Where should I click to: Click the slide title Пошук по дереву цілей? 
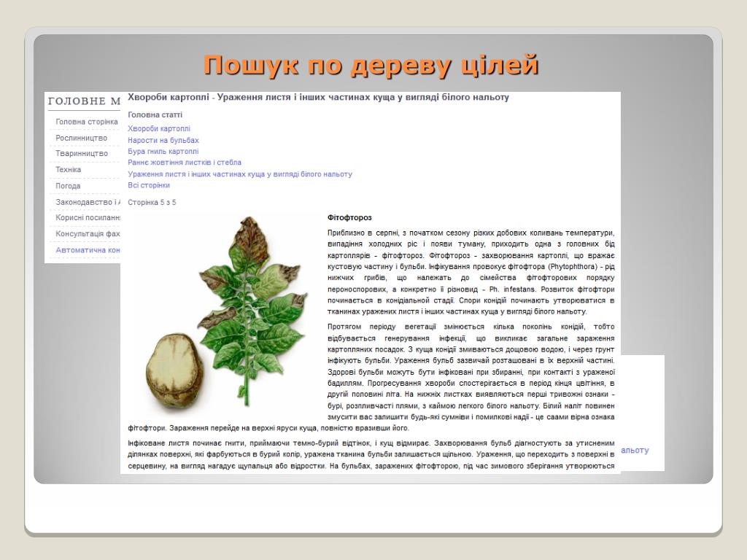[x=371, y=65]
